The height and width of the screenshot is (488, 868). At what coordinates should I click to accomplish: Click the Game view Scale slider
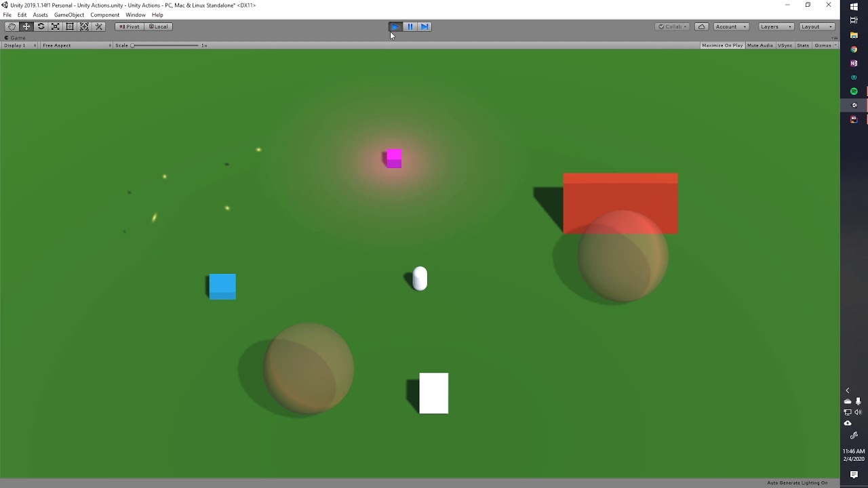tap(165, 45)
